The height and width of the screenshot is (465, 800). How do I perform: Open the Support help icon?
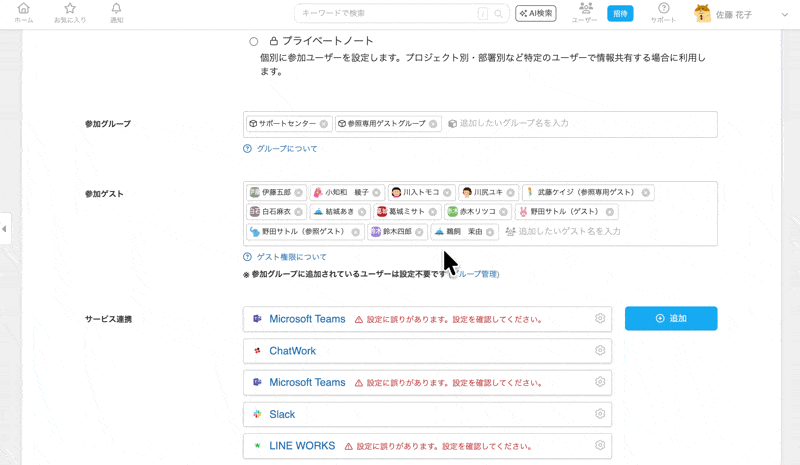663,13
